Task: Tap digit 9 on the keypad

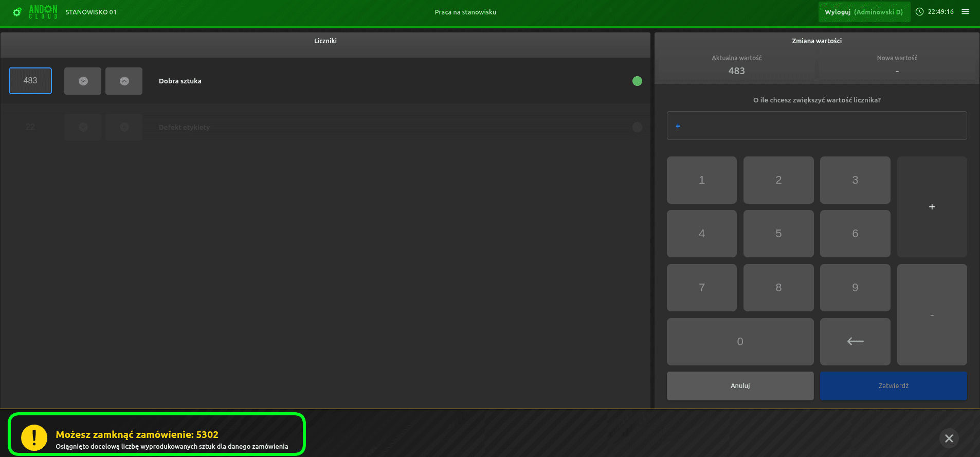Action: click(x=855, y=288)
